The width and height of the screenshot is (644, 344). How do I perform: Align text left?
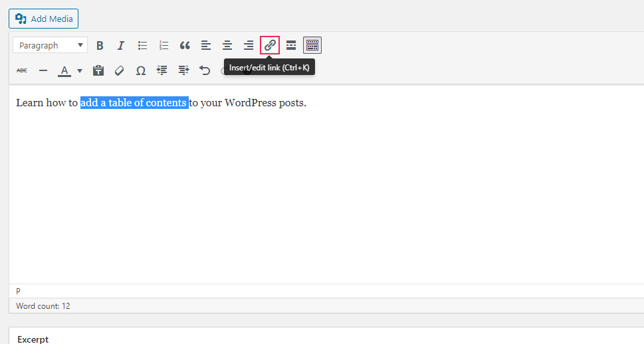click(206, 46)
